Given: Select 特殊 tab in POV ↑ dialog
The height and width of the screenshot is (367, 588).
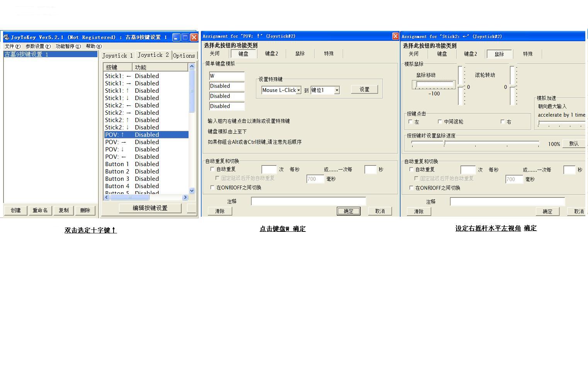Looking at the screenshot, I should 329,54.
